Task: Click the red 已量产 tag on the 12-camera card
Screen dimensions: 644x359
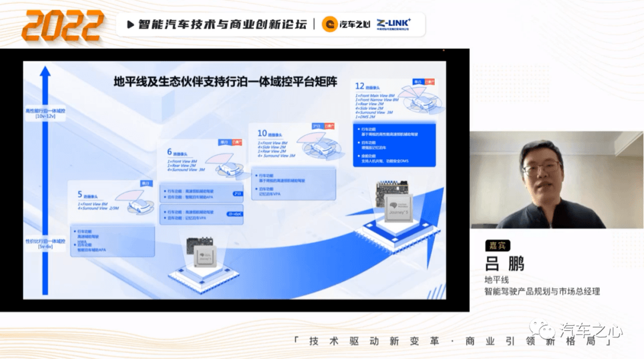Action: (x=429, y=82)
